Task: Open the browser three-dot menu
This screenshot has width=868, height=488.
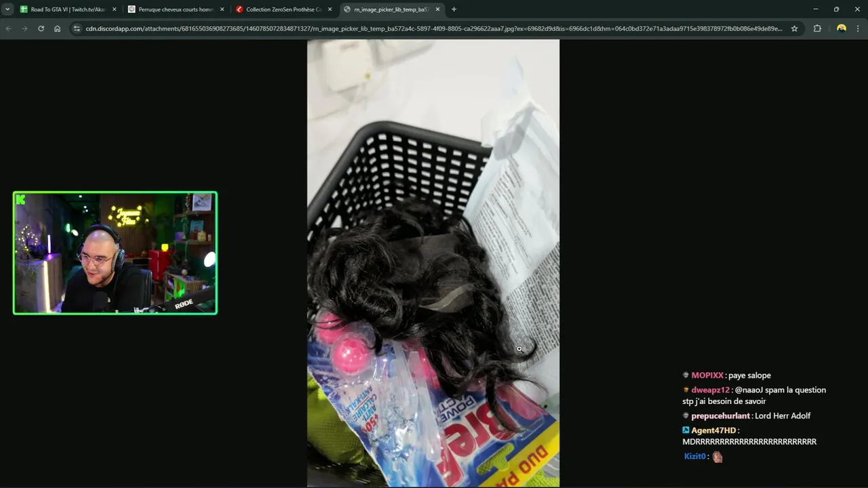Action: coord(858,28)
